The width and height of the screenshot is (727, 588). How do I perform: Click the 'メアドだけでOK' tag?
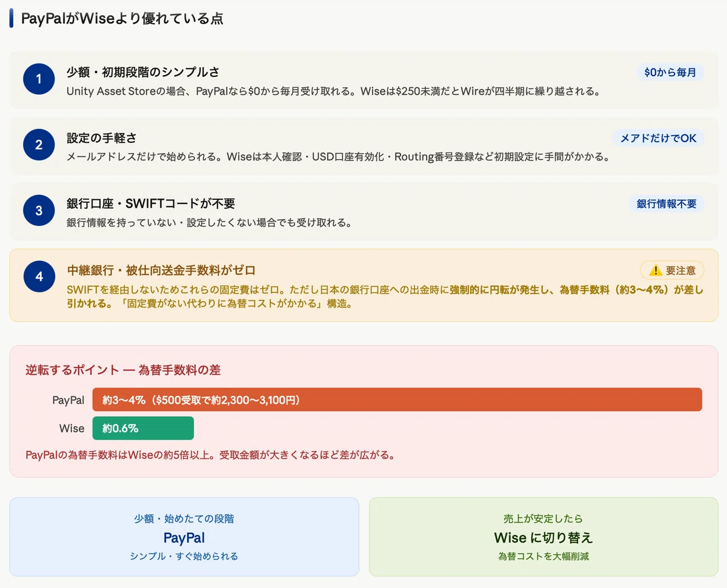tap(659, 138)
